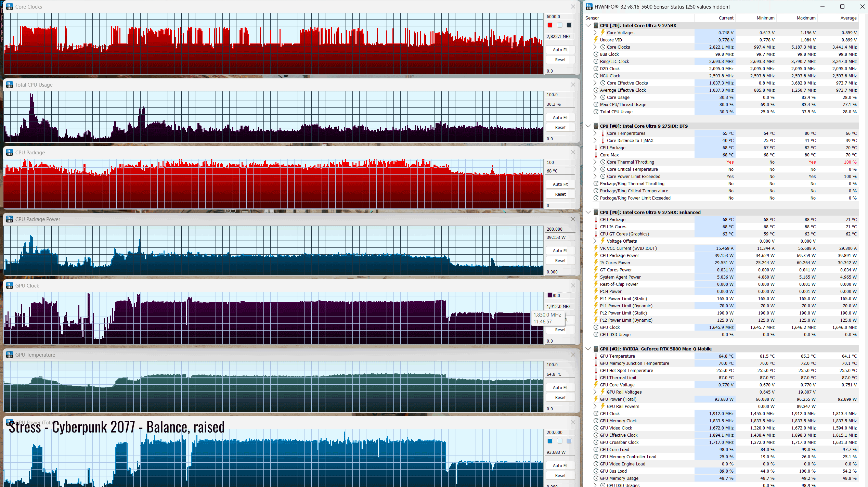Image resolution: width=868 pixels, height=487 pixels.
Task: Select the GPU Bus Load row
Action: coord(722,471)
